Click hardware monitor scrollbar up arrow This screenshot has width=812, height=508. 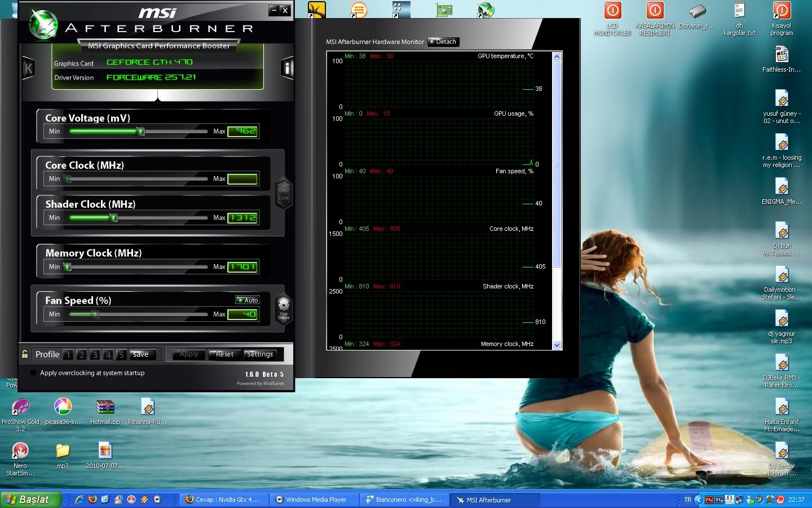(x=557, y=56)
